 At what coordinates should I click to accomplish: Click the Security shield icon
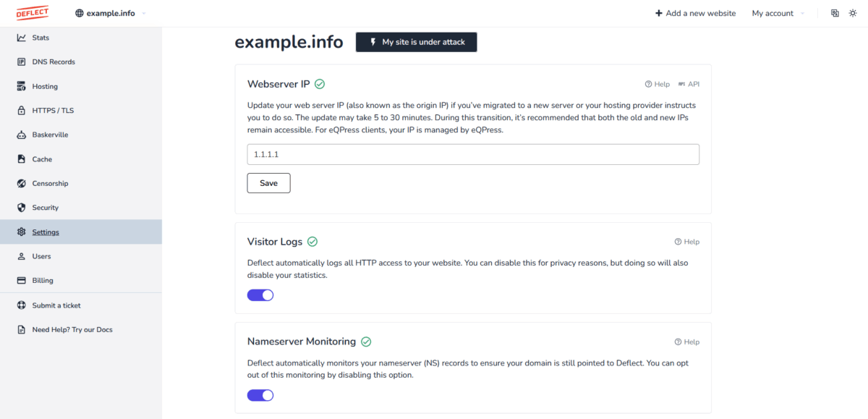coord(22,208)
